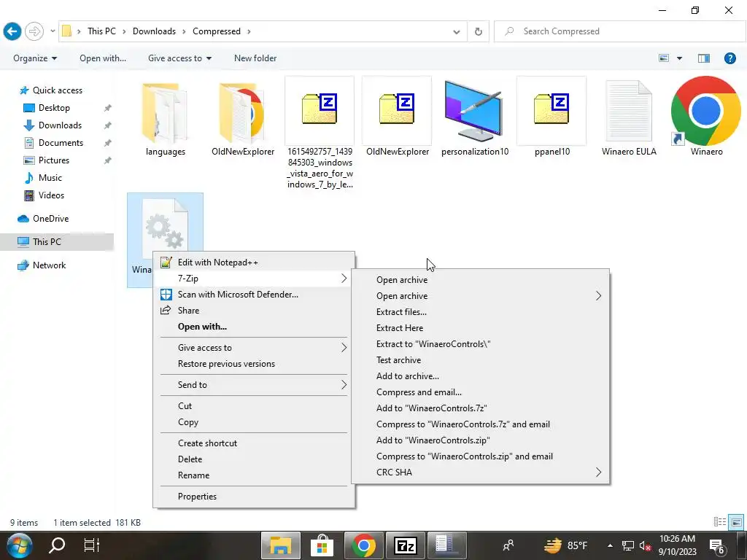
Task: Choose Extract Here
Action: 480,328
